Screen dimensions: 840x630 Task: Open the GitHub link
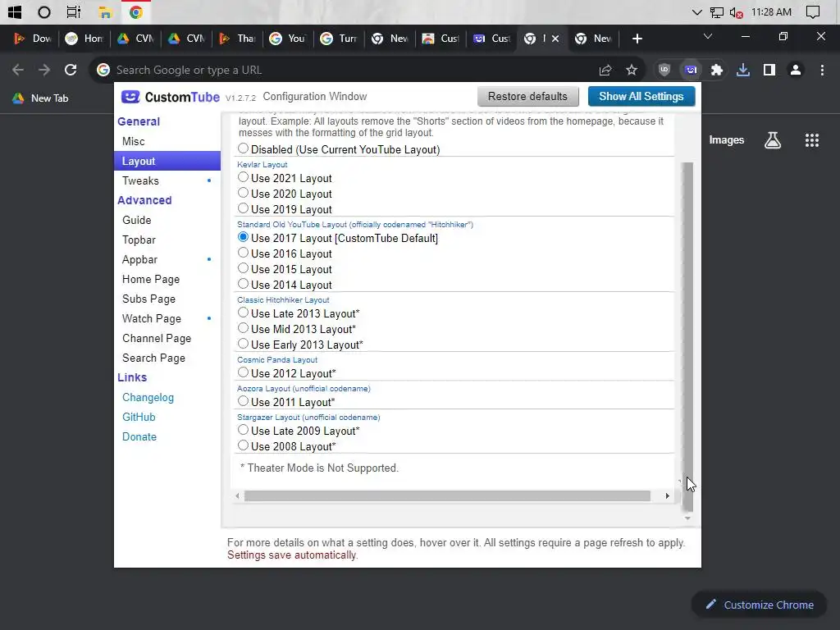139,418
